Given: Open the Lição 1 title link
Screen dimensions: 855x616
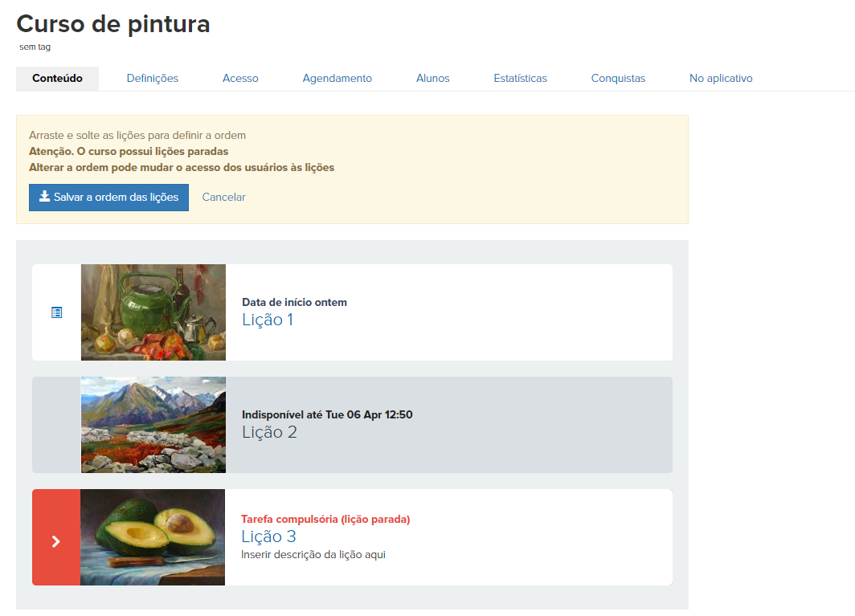Looking at the screenshot, I should (268, 320).
